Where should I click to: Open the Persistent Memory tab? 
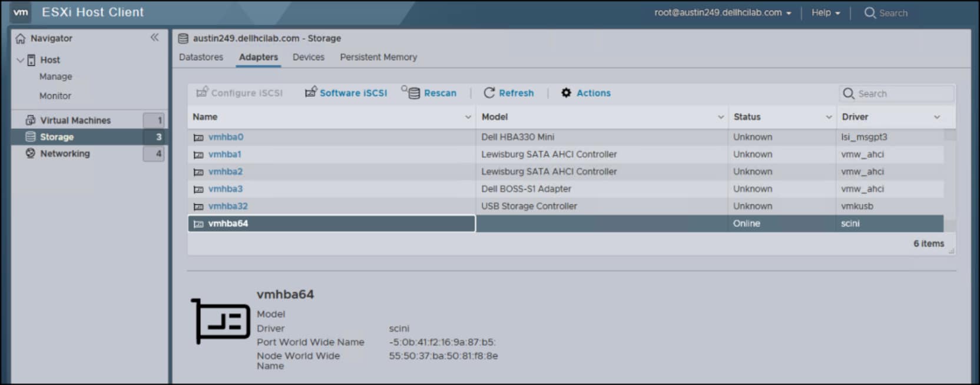coord(378,57)
